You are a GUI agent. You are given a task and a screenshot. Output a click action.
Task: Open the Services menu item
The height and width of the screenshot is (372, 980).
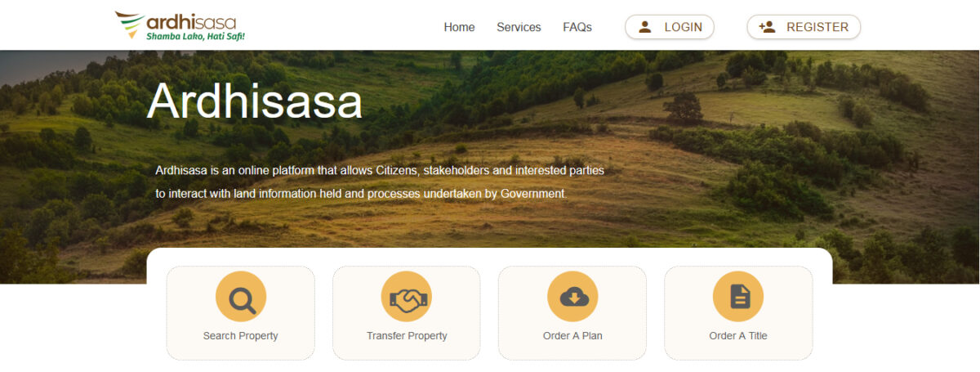[519, 27]
